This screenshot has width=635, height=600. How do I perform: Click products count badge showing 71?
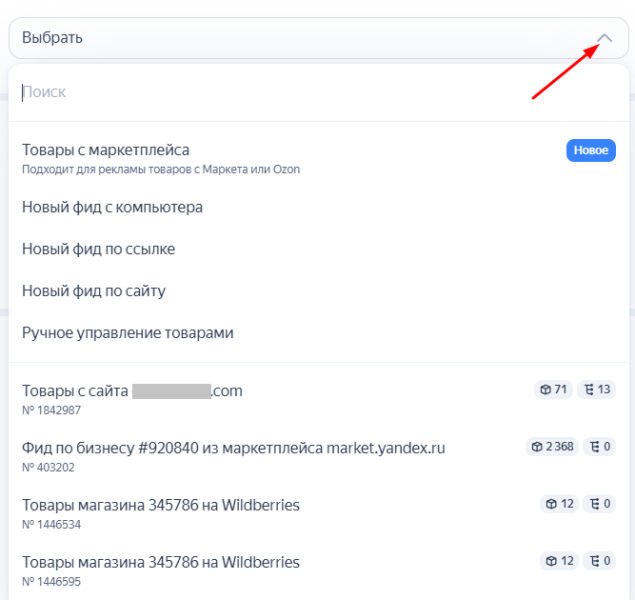(553, 389)
